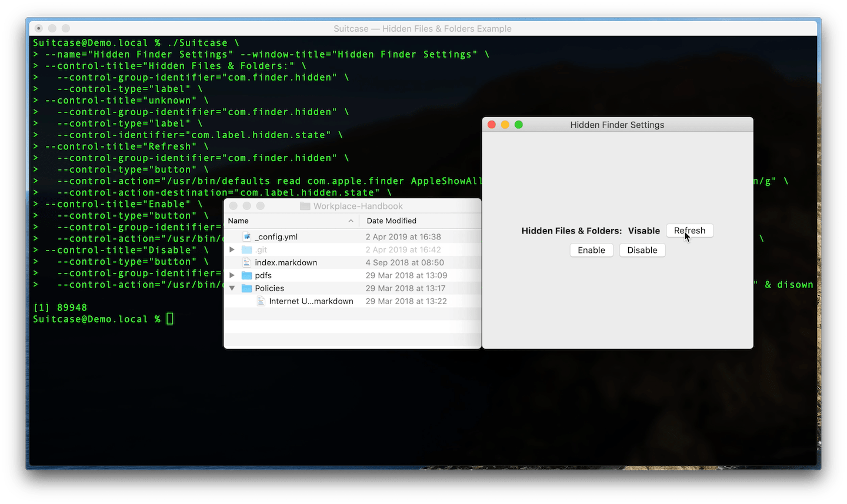847x504 pixels.
Task: Expand the pdfs folder disclosure triangle
Action: coord(232,275)
